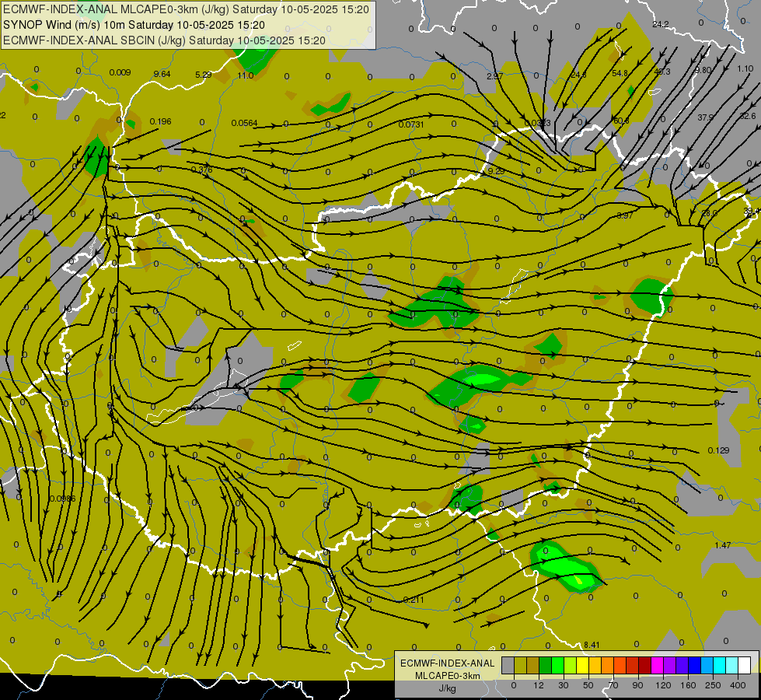The width and height of the screenshot is (761, 700).
Task: Pick the bright yellow legend swatch
Action: (582, 665)
